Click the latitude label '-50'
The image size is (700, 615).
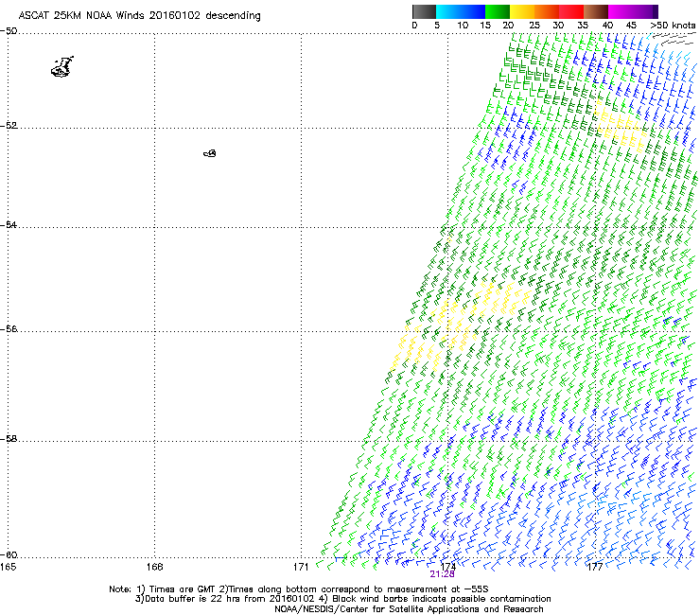click(9, 31)
